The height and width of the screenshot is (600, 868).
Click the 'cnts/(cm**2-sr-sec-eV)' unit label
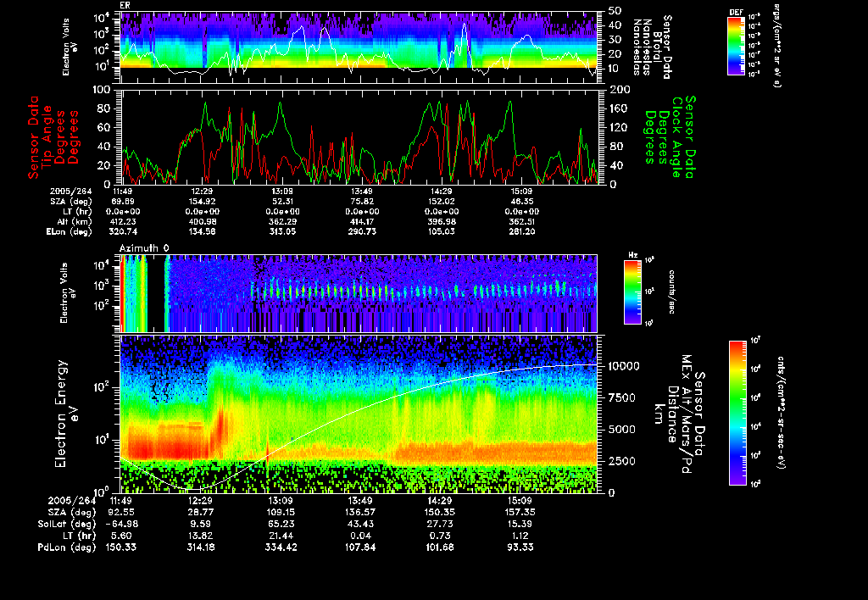point(781,413)
